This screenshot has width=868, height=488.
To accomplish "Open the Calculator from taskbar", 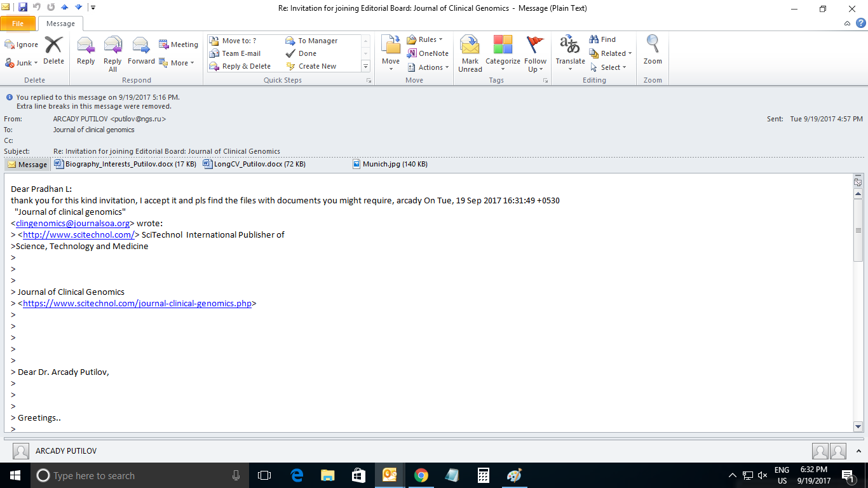I will coord(483,475).
